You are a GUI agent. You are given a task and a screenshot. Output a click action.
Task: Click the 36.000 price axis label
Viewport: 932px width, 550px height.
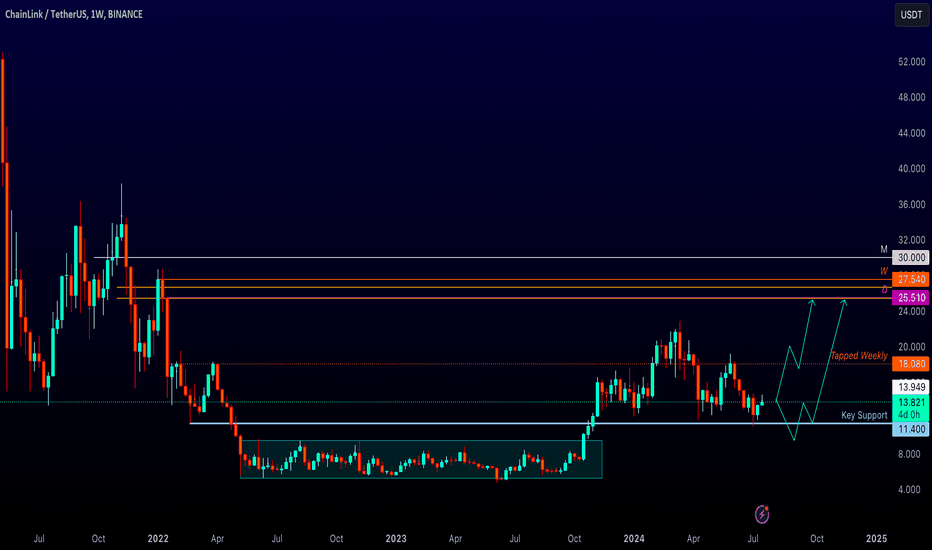click(912, 205)
